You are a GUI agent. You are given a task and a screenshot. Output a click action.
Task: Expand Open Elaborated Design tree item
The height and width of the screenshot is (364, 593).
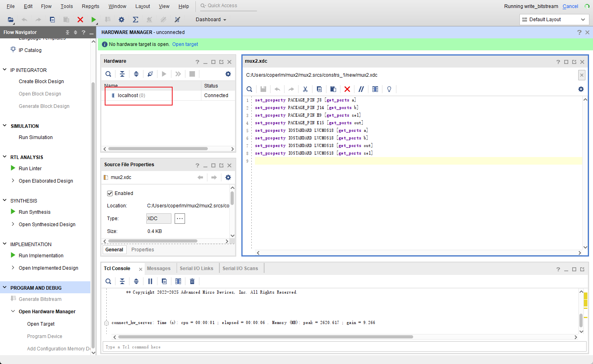tap(13, 181)
